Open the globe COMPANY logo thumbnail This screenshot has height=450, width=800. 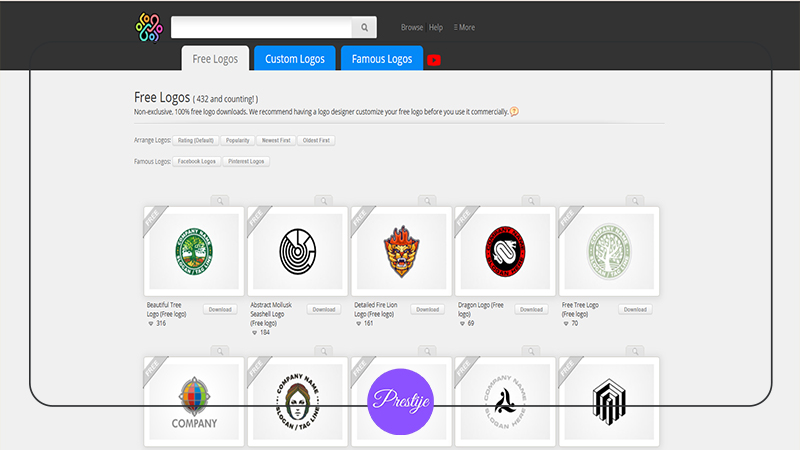click(x=194, y=402)
